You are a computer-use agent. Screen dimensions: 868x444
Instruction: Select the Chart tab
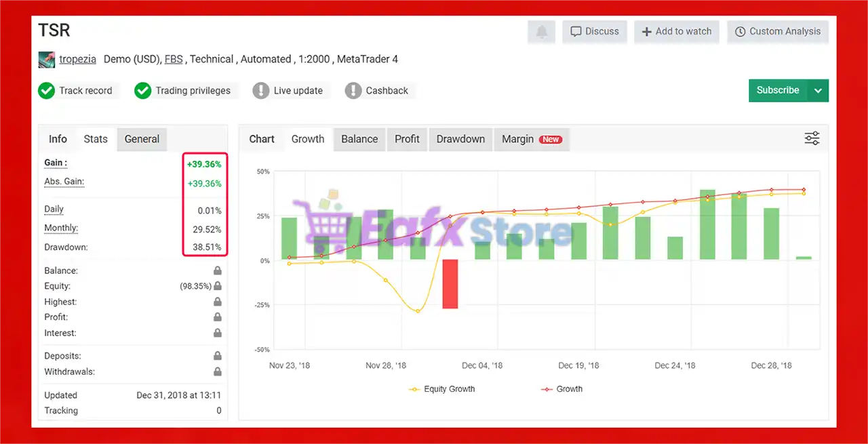(x=262, y=138)
